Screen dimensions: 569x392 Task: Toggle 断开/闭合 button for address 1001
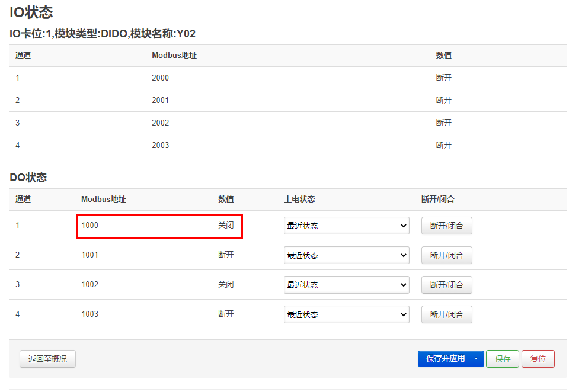click(x=447, y=255)
